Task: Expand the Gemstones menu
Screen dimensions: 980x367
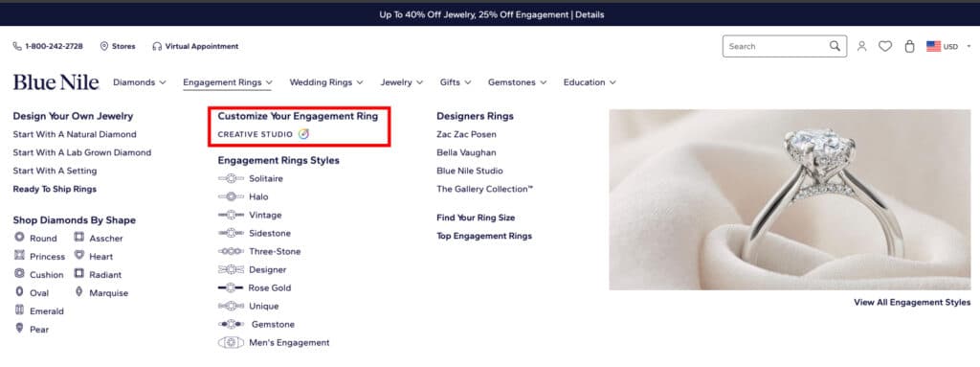Action: pos(518,82)
